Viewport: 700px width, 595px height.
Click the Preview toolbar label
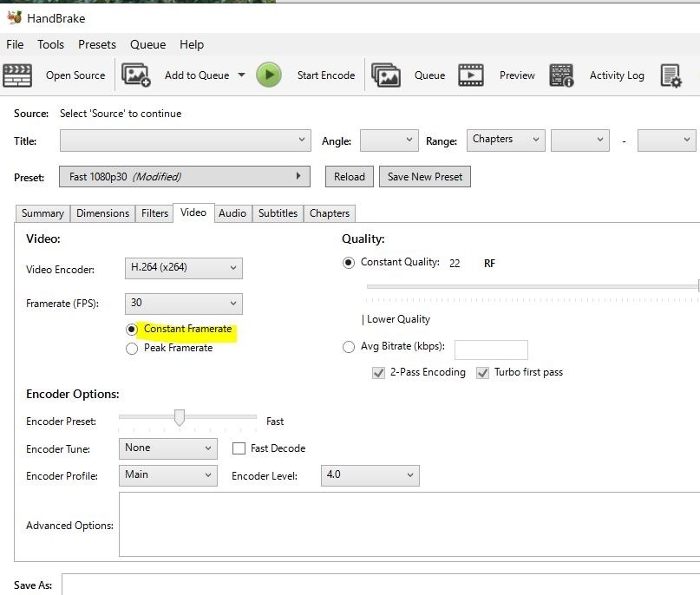(x=517, y=75)
